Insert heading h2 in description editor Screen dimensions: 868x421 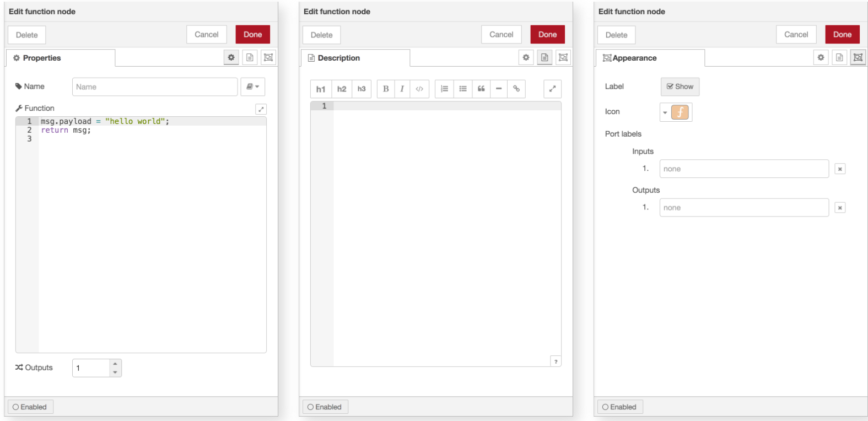(x=342, y=89)
